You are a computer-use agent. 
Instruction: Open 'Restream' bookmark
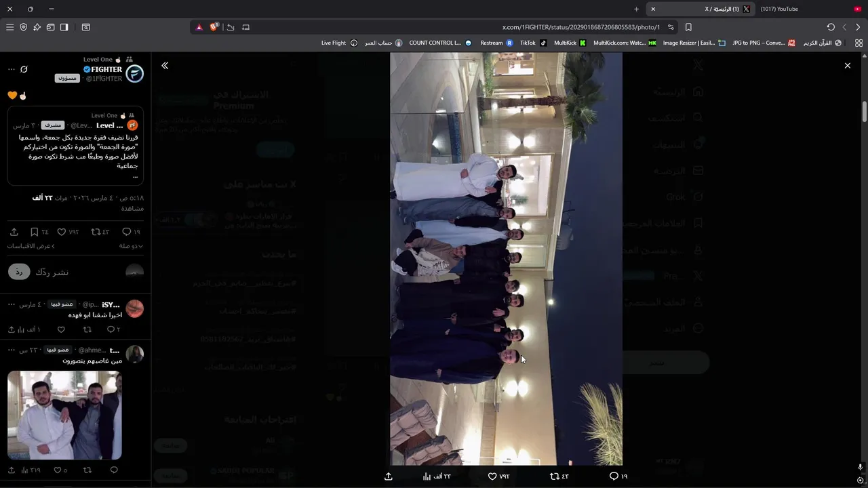[496, 43]
